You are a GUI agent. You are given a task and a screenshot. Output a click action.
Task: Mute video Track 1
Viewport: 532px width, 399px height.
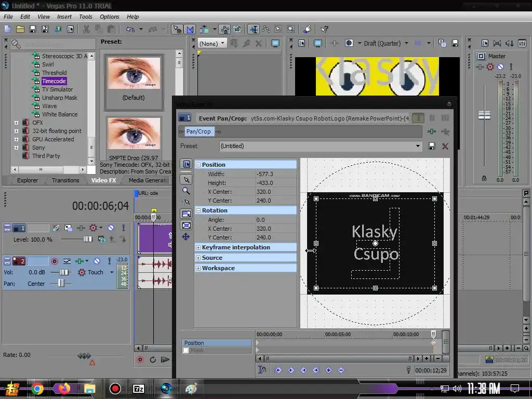(111, 228)
